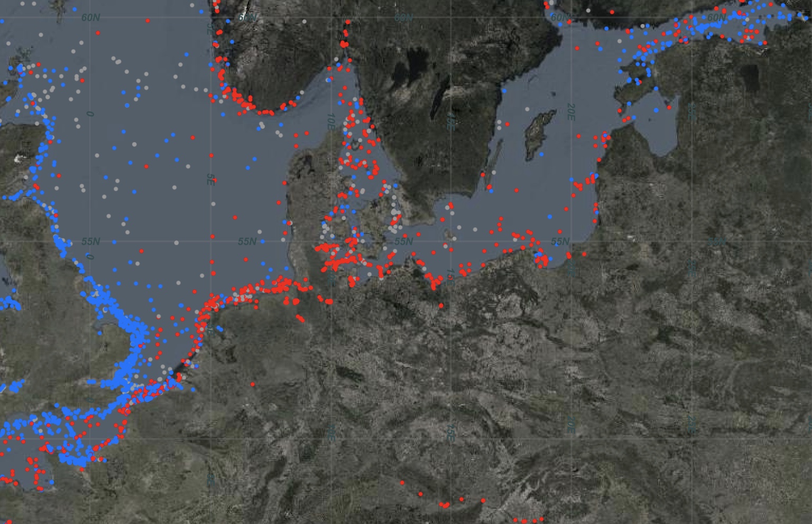This screenshot has height=524, width=812.
Task: Click the 55N grid label in the western North Sea
Action: (x=90, y=241)
